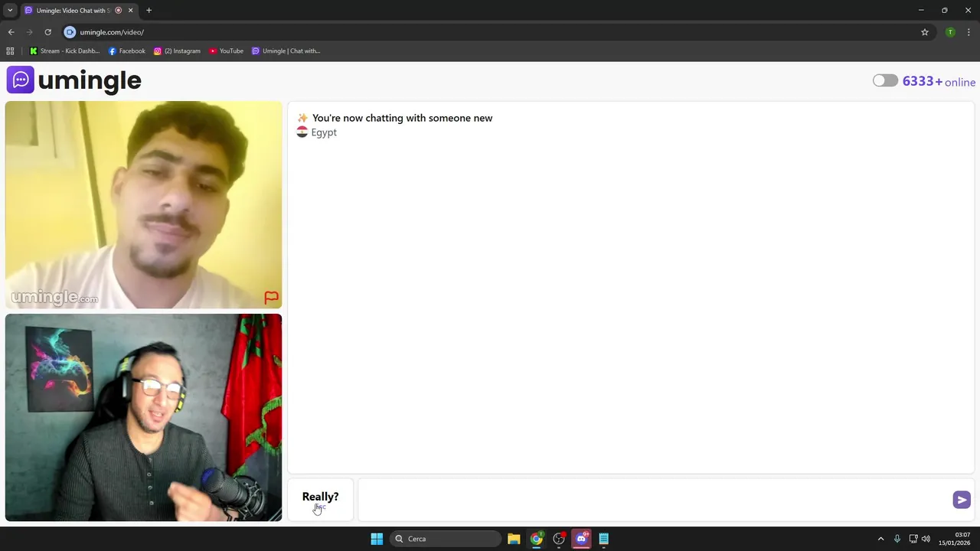980x551 pixels.
Task: Click your own webcam video feed
Action: pos(143,417)
